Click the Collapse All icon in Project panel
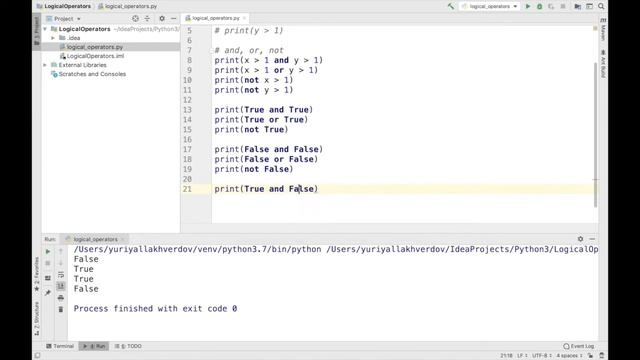Screen dimensions: 640x360 coord(147,18)
